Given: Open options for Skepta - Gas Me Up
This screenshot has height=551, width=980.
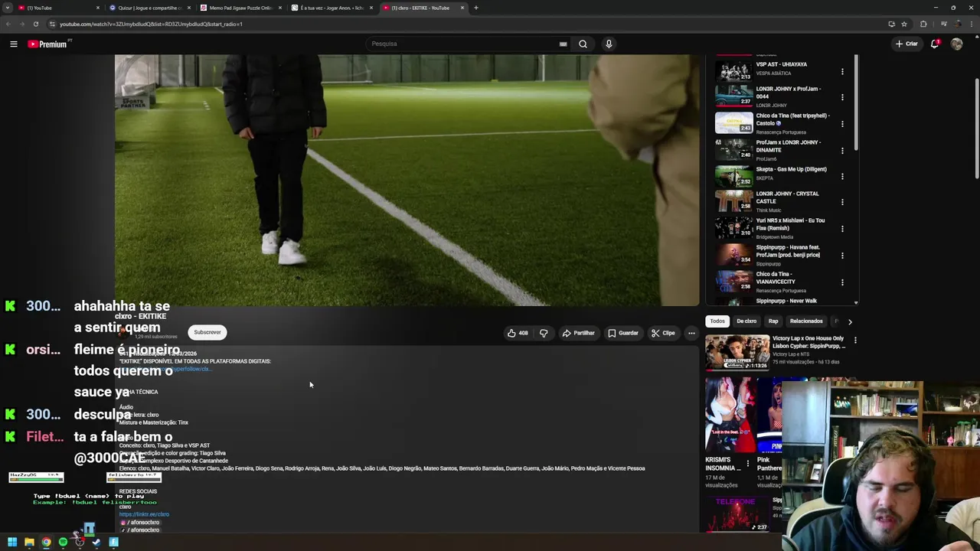Looking at the screenshot, I should coord(842,177).
